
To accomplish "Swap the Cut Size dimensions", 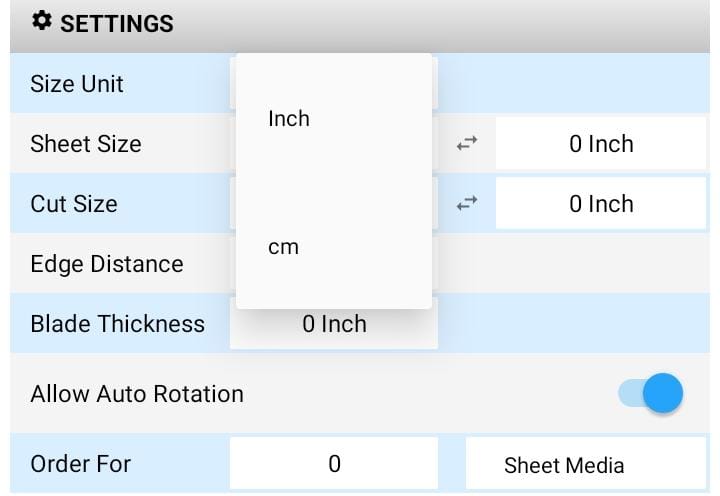I will tap(467, 203).
